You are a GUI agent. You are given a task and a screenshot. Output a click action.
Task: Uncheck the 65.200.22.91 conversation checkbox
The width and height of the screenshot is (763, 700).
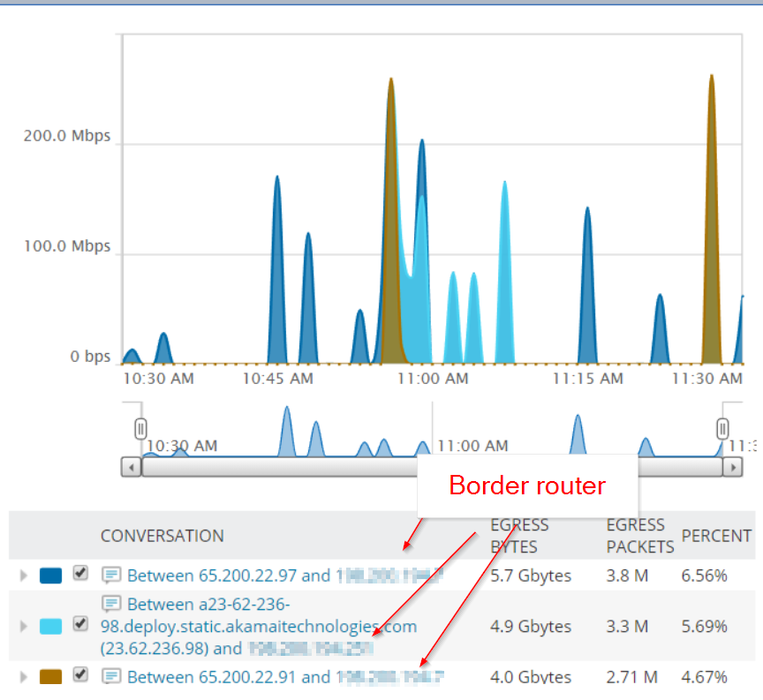point(80,674)
